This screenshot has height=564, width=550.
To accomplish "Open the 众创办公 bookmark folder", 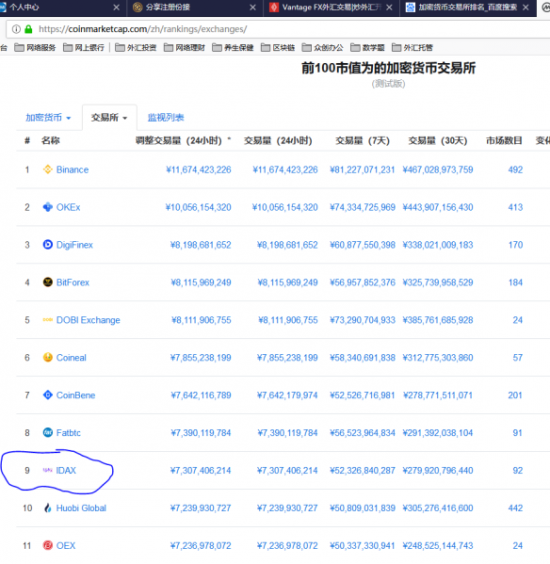I will pos(323,47).
